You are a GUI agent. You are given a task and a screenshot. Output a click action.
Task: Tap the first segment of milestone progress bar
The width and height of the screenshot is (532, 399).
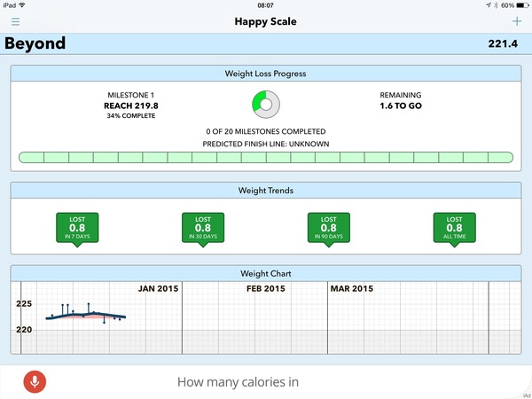(32, 158)
